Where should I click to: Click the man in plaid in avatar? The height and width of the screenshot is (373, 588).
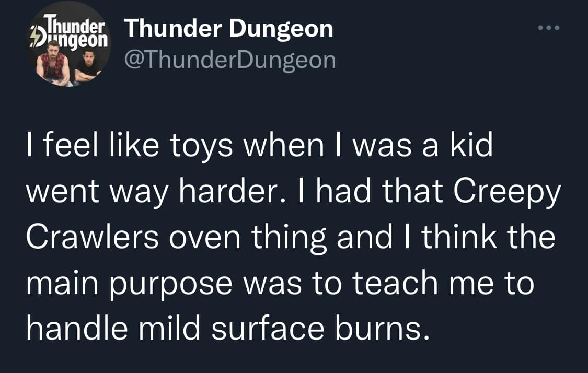(x=53, y=65)
